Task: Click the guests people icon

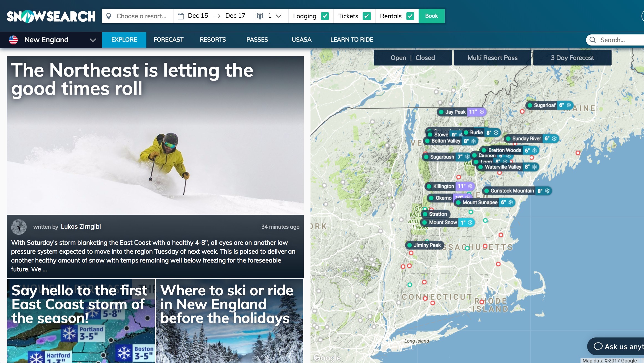Action: (x=260, y=16)
